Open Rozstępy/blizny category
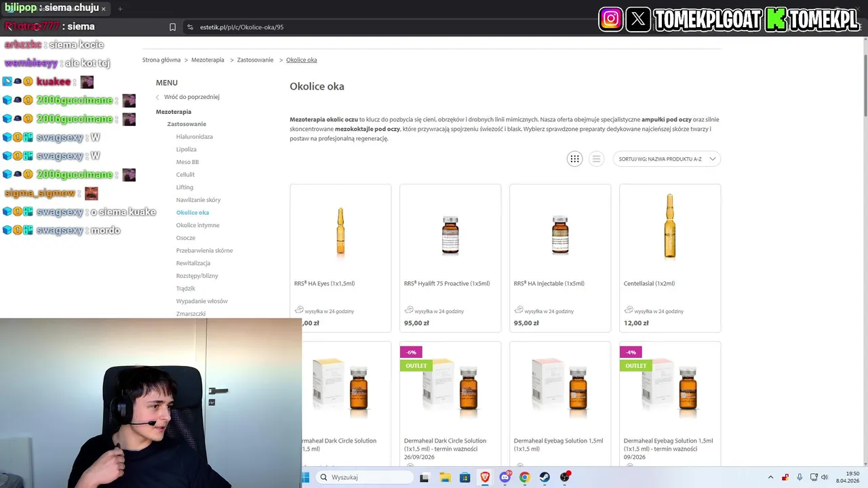The width and height of the screenshot is (868, 488). click(197, 276)
